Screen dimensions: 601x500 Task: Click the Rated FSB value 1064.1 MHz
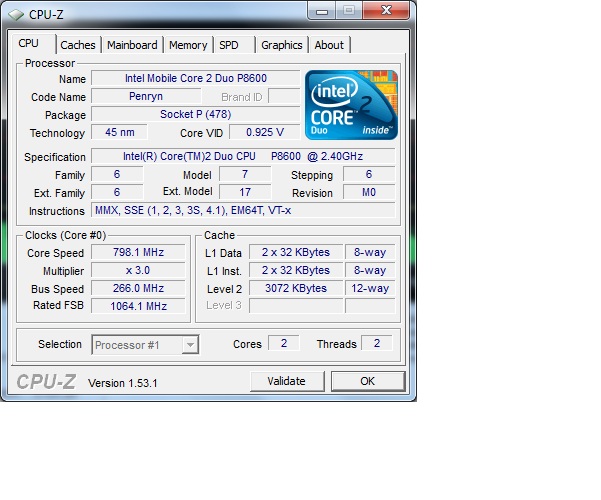pos(138,306)
